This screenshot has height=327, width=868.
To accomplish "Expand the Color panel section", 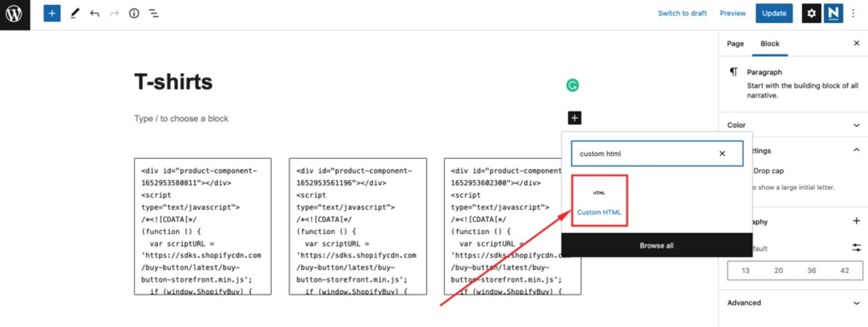I will pos(856,125).
